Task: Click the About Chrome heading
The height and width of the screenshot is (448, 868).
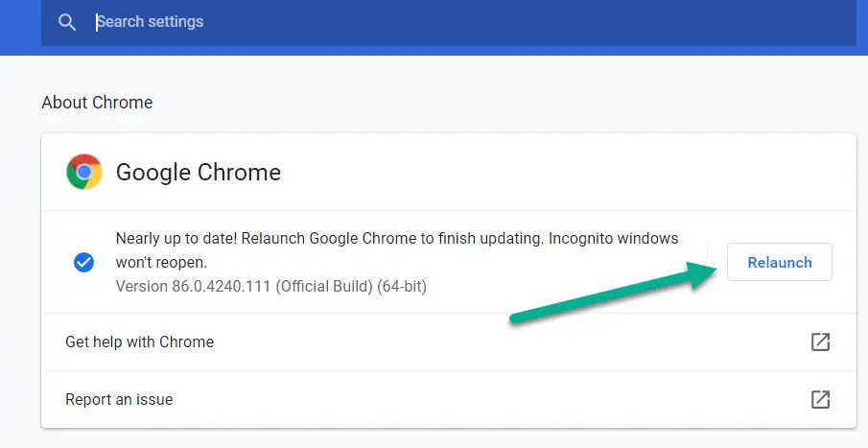Action: (x=97, y=103)
